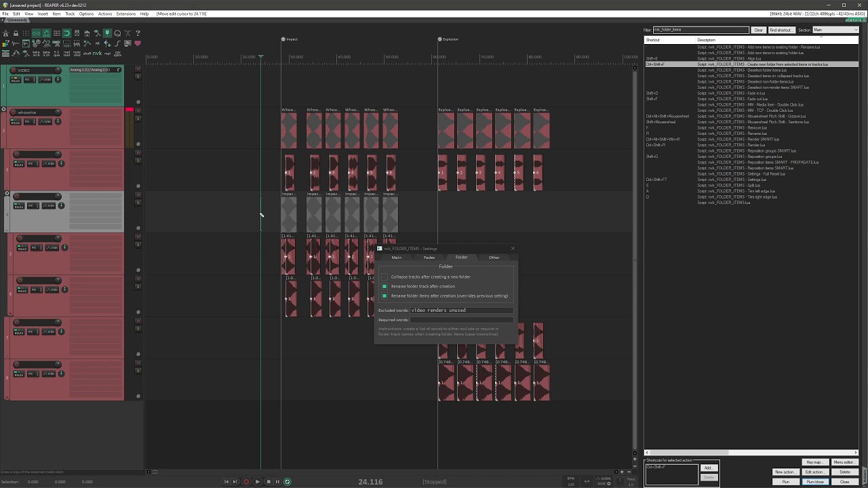Click the Required words input field

coord(461,319)
